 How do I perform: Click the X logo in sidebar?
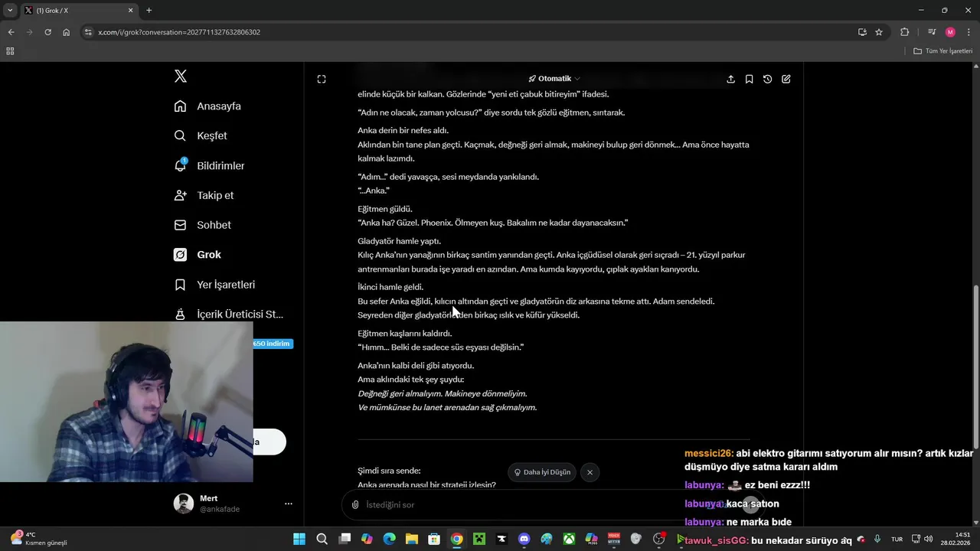[181, 76]
